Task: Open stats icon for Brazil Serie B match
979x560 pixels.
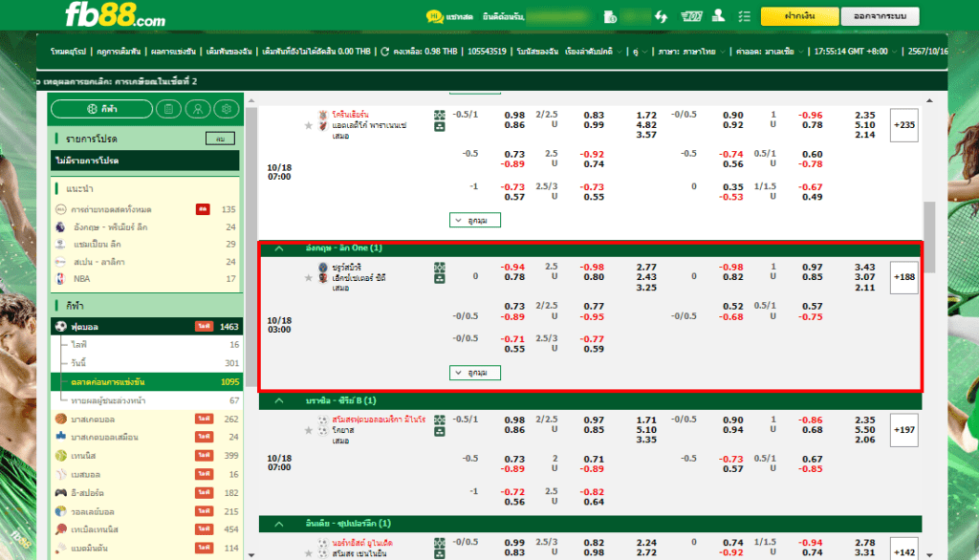Action: [x=440, y=431]
